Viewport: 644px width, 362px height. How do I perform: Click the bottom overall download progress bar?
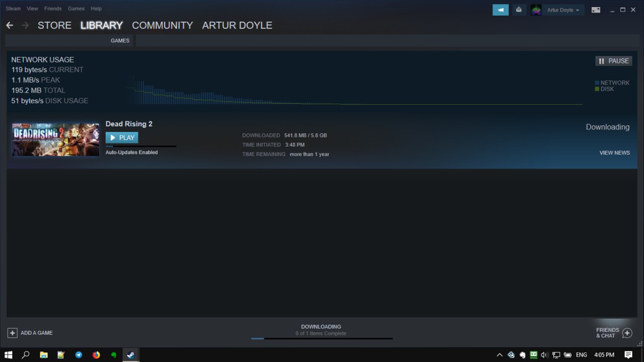(x=322, y=338)
